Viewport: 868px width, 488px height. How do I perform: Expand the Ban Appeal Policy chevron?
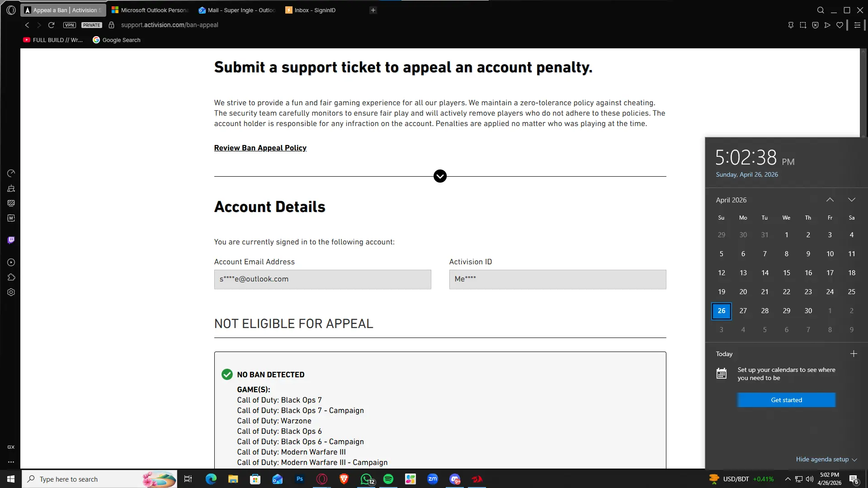[440, 176]
